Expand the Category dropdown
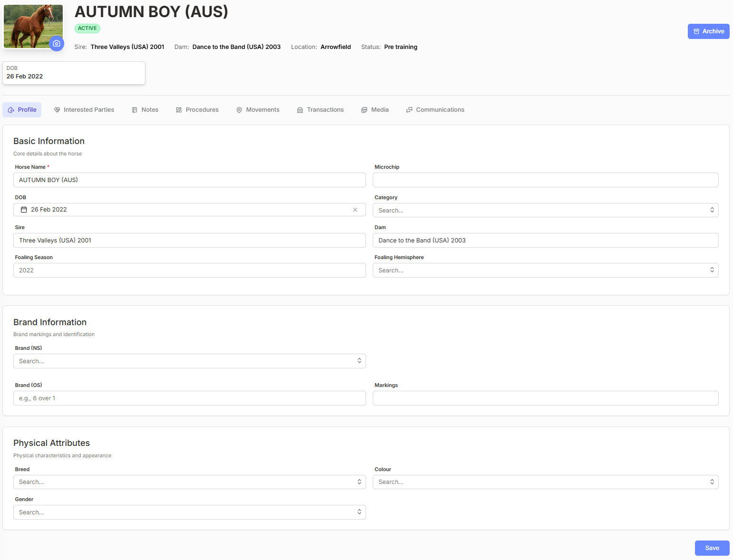This screenshot has height=560, width=733. tap(545, 210)
